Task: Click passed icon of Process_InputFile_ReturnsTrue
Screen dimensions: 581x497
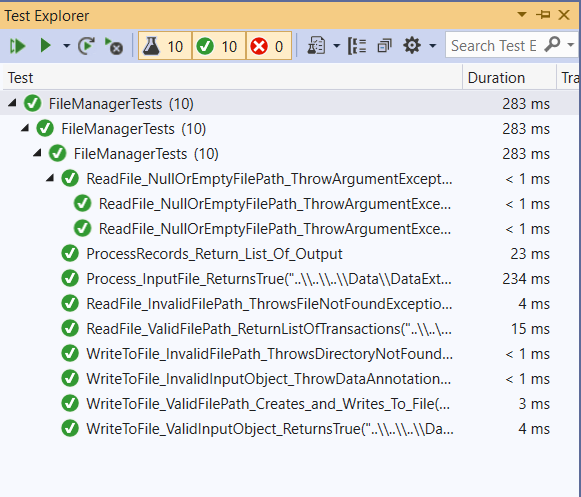Action: [x=70, y=279]
